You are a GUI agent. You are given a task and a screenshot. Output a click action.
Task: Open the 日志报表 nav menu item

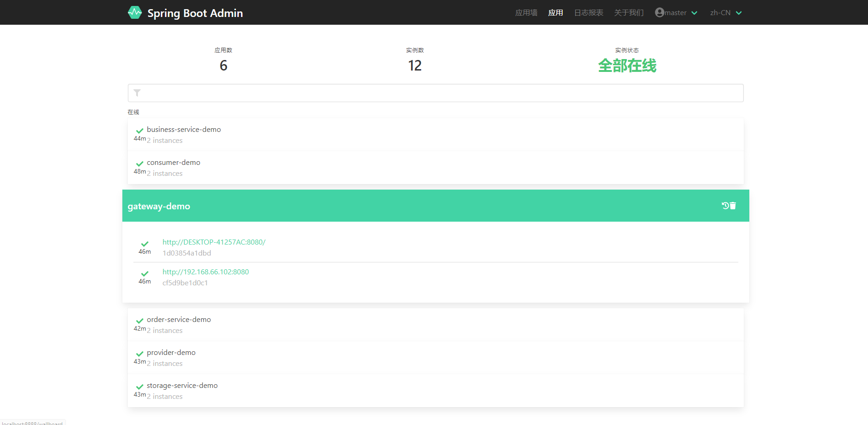click(x=588, y=13)
